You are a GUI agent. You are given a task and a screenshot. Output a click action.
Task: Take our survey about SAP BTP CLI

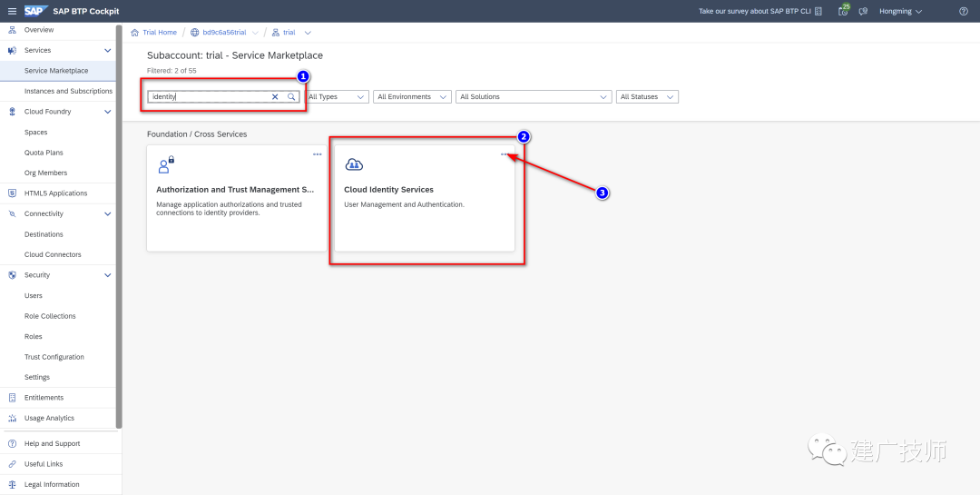tap(755, 11)
